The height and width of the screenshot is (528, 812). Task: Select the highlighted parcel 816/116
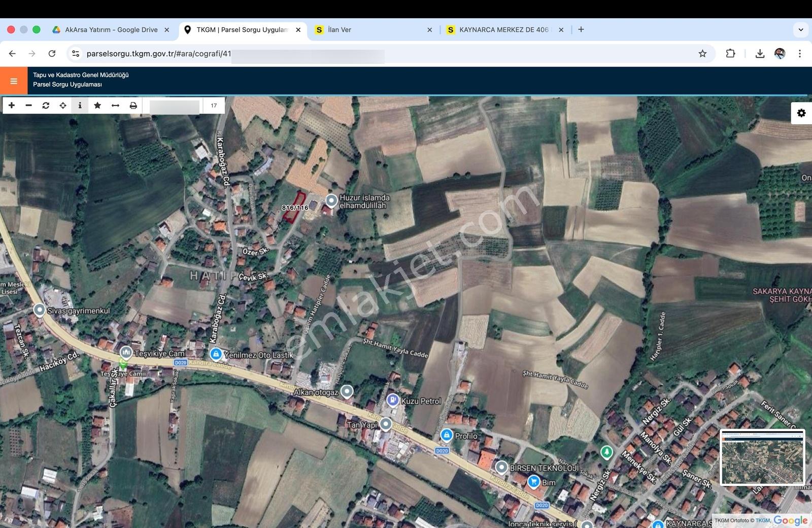pos(294,208)
